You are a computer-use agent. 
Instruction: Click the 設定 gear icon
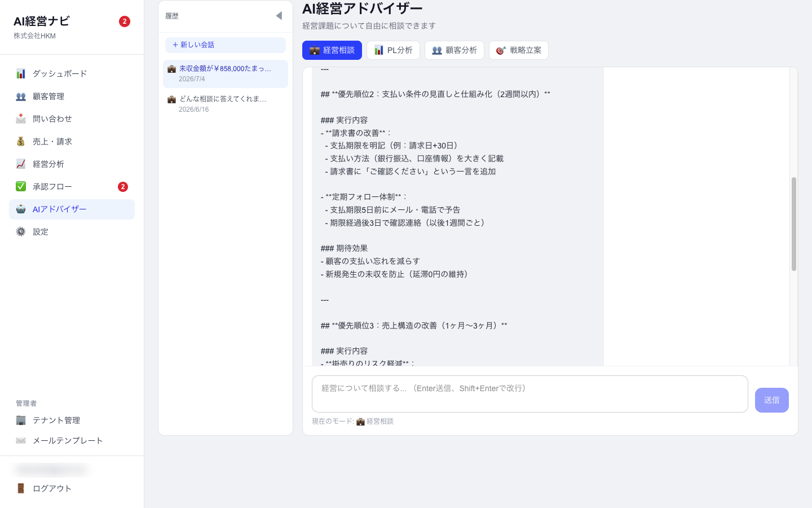click(x=21, y=231)
